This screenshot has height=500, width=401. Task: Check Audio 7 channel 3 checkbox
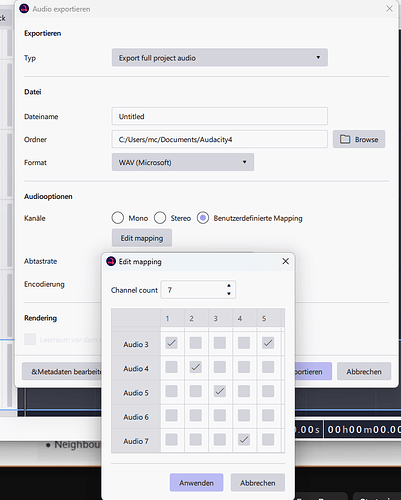(x=220, y=440)
